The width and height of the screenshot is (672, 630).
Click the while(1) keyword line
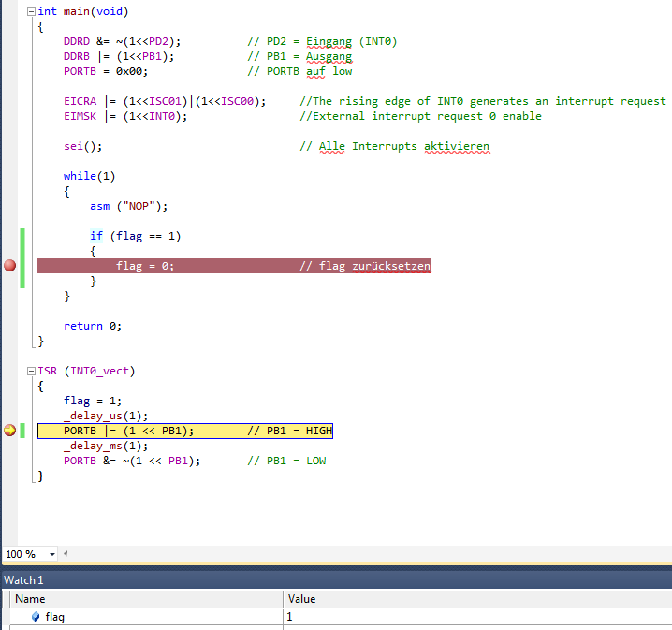(89, 176)
